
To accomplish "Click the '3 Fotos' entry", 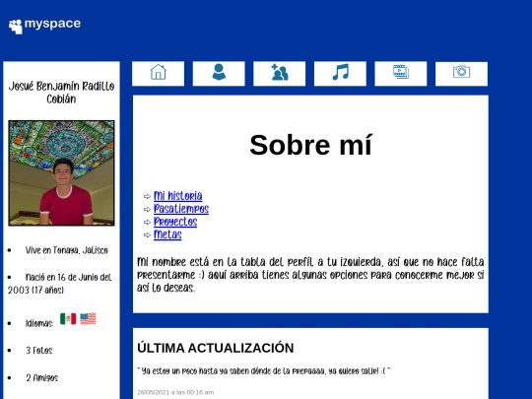I will tap(39, 350).
